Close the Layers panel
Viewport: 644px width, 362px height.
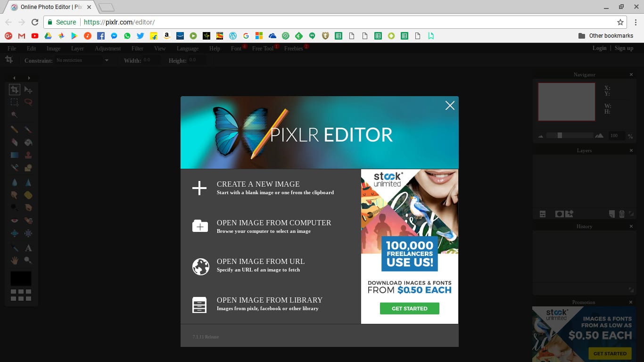[x=631, y=150]
